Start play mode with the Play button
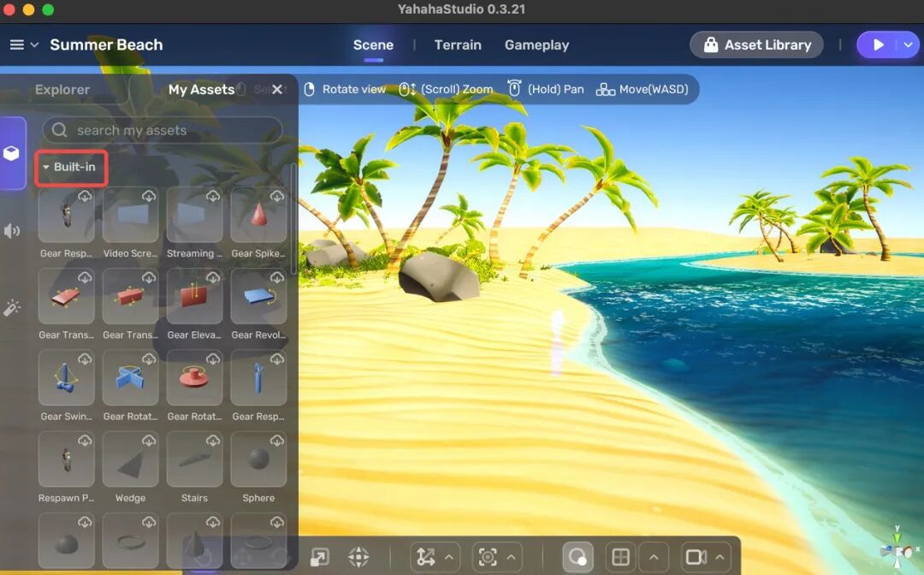 click(878, 44)
